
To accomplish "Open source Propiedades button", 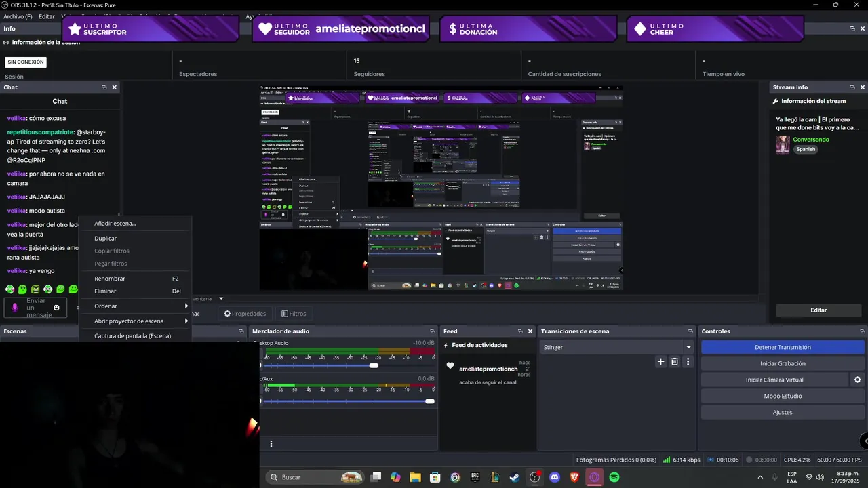I will pos(245,314).
